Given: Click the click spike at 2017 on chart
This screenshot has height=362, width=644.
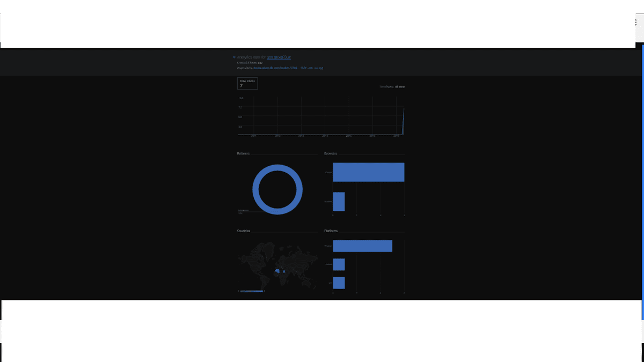Looking at the screenshot, I should [x=403, y=121].
